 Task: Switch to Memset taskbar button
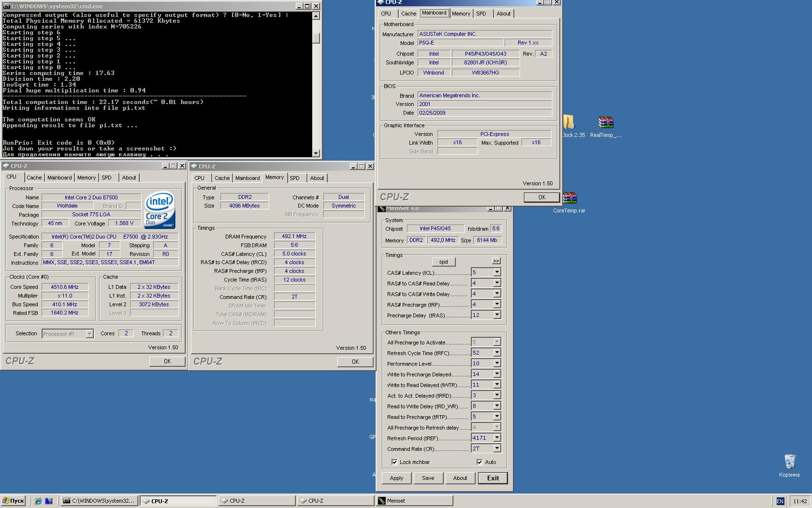(415, 501)
